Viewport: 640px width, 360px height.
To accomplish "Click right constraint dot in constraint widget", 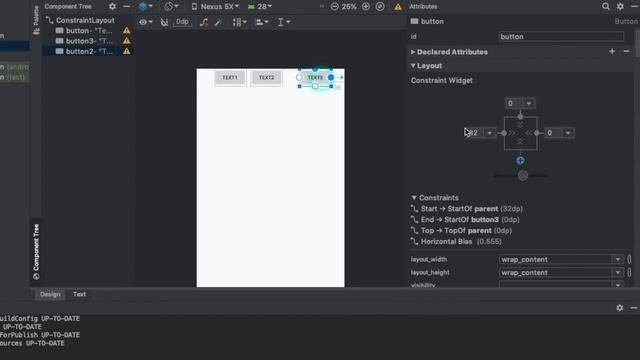I will pos(537,133).
